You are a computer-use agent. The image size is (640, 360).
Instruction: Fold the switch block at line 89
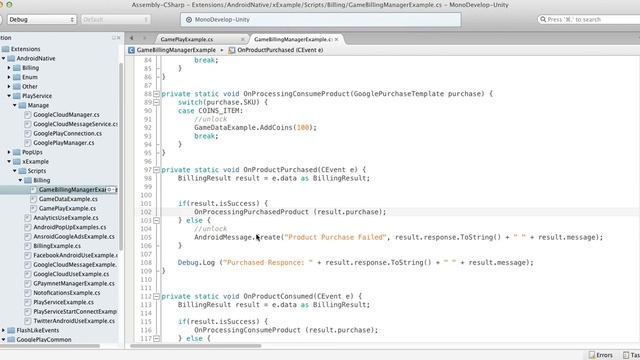tap(156, 102)
